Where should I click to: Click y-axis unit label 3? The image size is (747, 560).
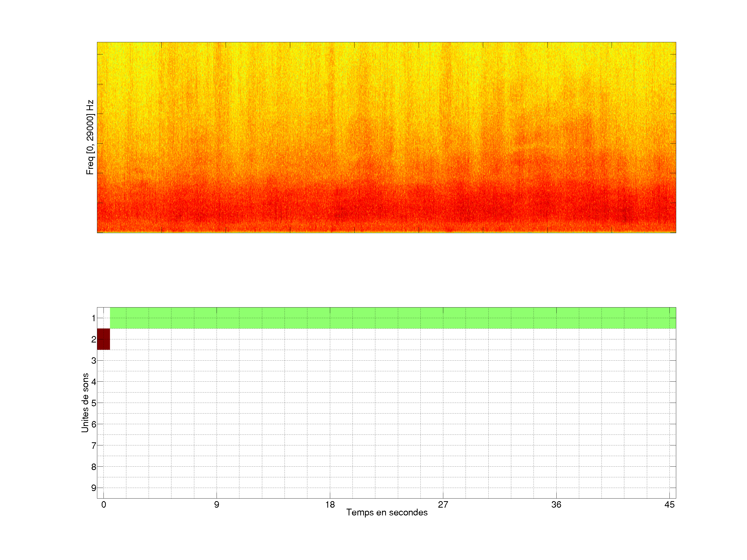(94, 361)
